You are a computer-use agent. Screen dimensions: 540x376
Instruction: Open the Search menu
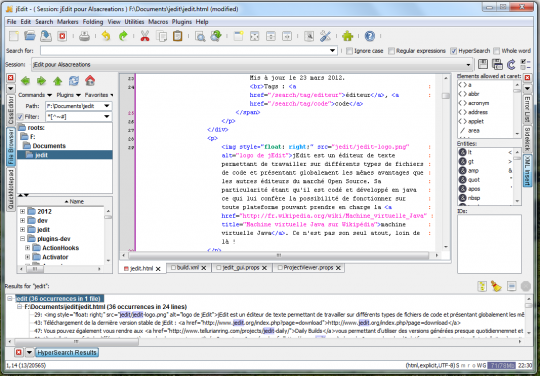pyautogui.click(x=44, y=22)
